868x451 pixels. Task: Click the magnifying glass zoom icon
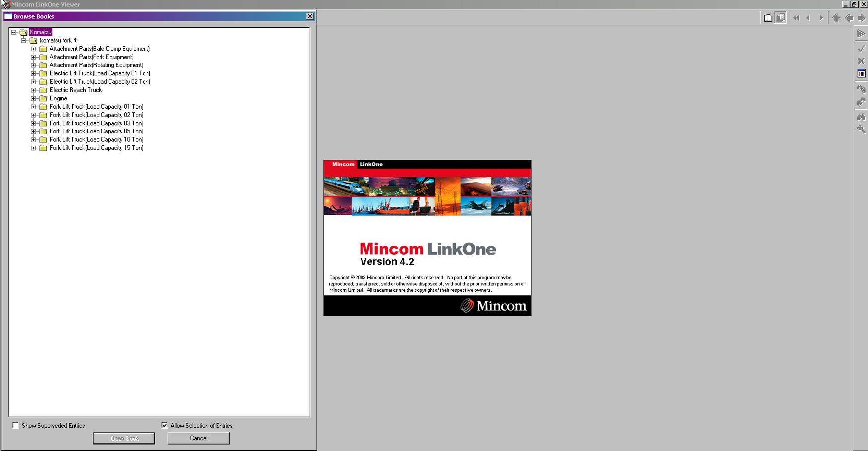861,129
